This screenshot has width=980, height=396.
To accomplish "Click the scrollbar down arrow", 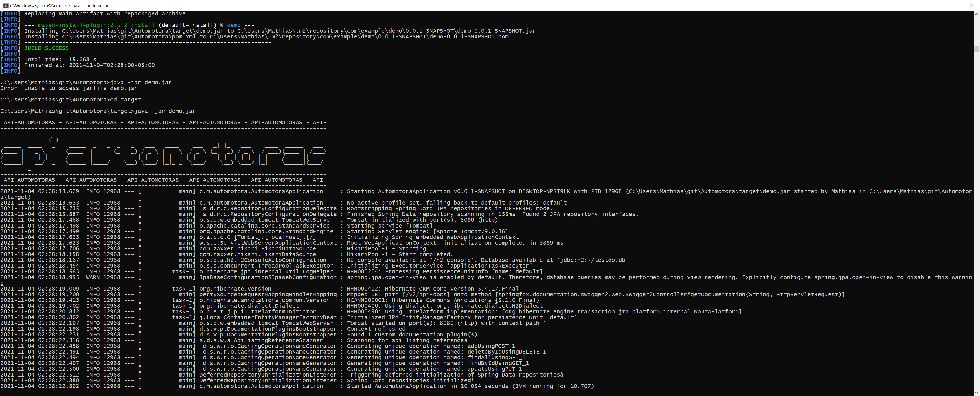I will pyautogui.click(x=977, y=393).
